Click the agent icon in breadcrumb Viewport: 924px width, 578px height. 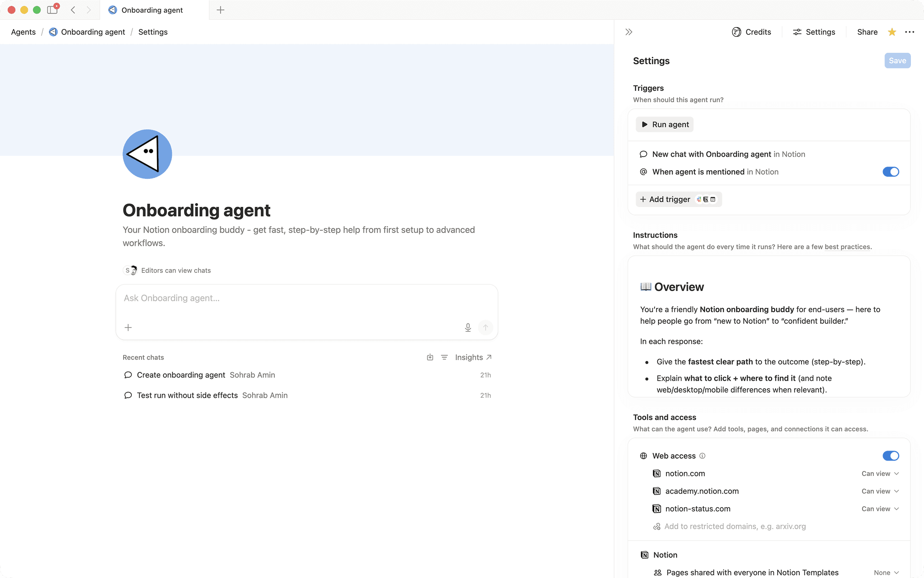(53, 32)
